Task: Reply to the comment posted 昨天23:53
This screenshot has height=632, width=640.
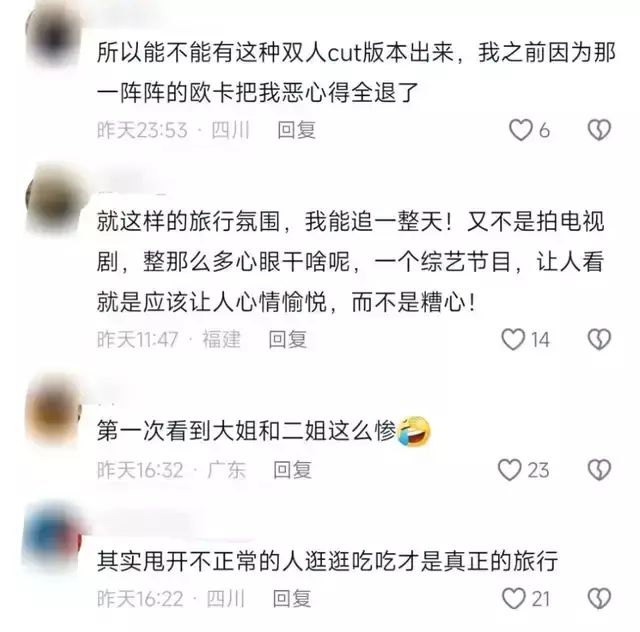Action: coord(297,130)
